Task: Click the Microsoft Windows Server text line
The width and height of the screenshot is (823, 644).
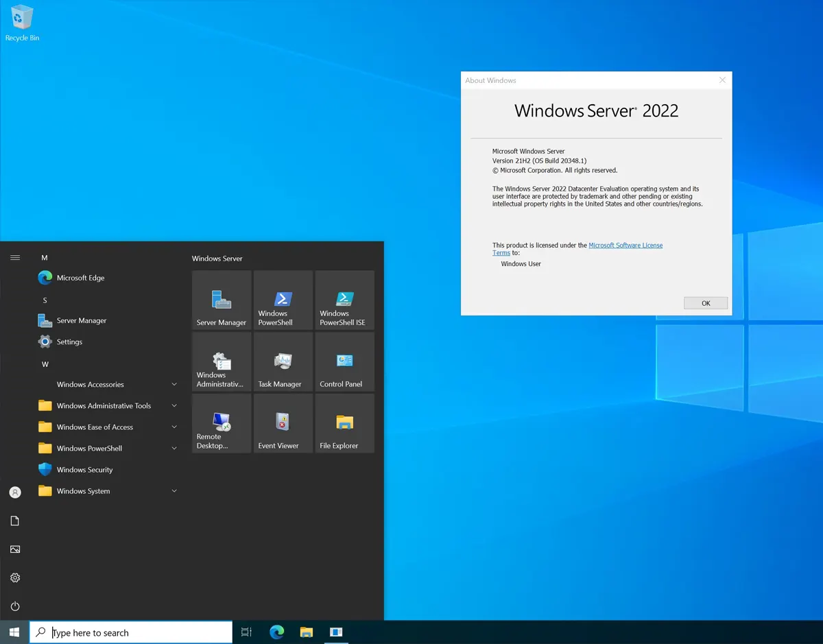Action: pos(529,151)
